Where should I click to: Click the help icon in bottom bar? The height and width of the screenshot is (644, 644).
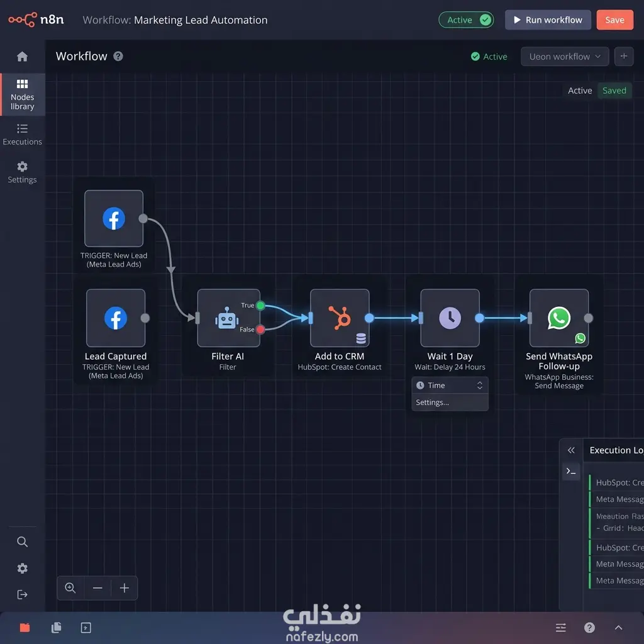(589, 627)
